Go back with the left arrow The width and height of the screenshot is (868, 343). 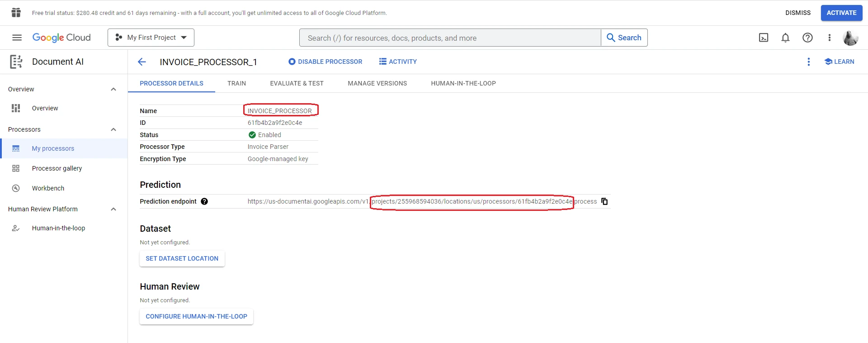click(x=142, y=62)
